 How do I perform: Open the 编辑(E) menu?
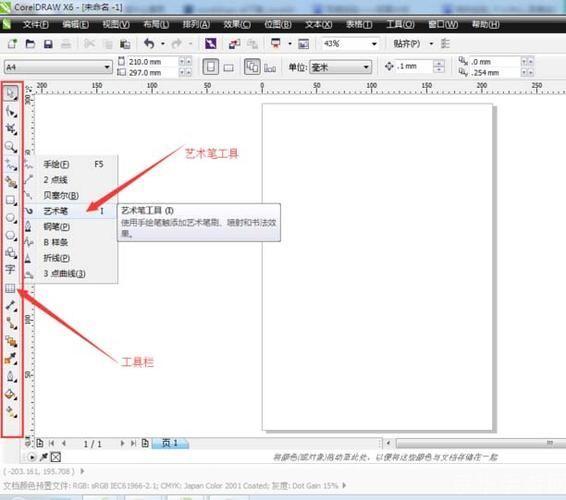pyautogui.click(x=75, y=25)
